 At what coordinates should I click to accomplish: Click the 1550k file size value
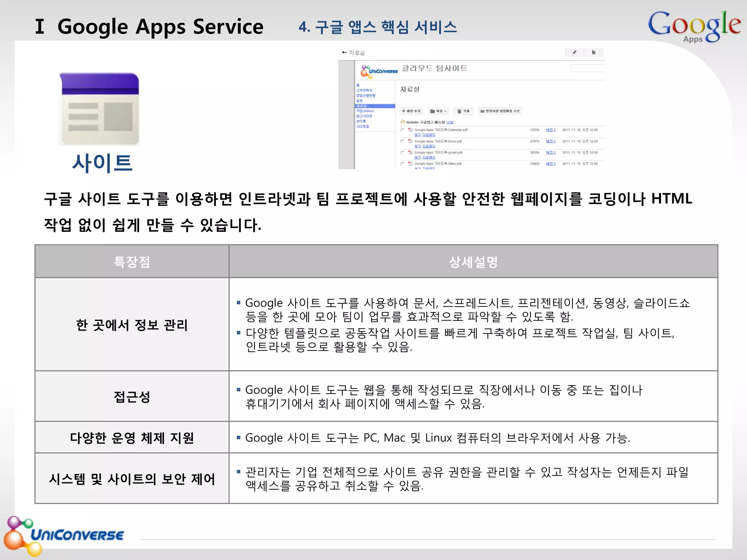click(x=535, y=130)
